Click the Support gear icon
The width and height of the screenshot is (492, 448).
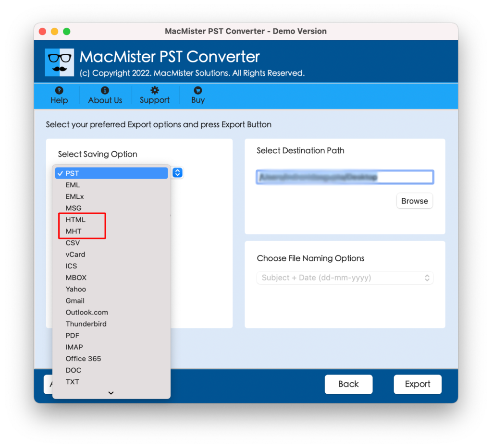pyautogui.click(x=154, y=90)
